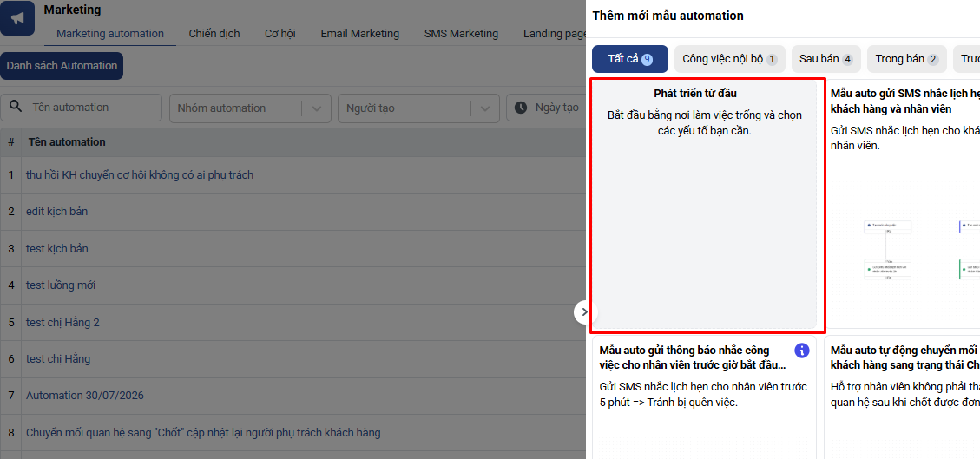The image size is (980, 459).
Task: Click the Danh sách Automation button
Action: coord(62,66)
